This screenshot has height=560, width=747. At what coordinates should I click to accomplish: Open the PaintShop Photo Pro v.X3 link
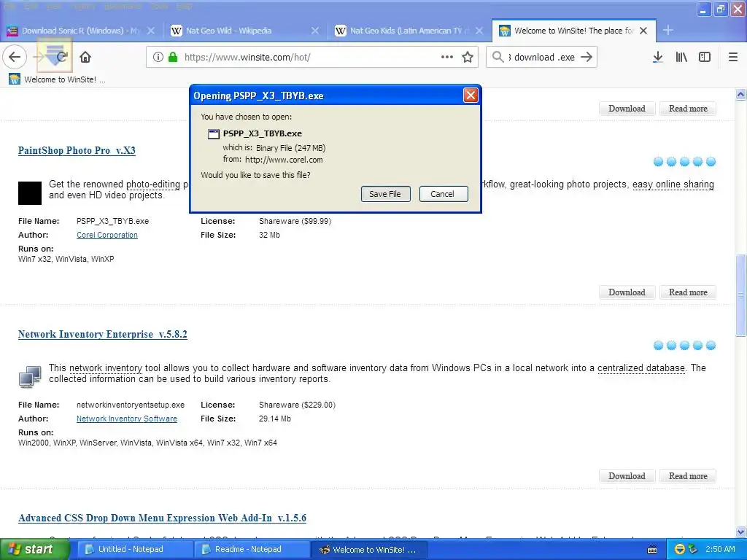77,150
